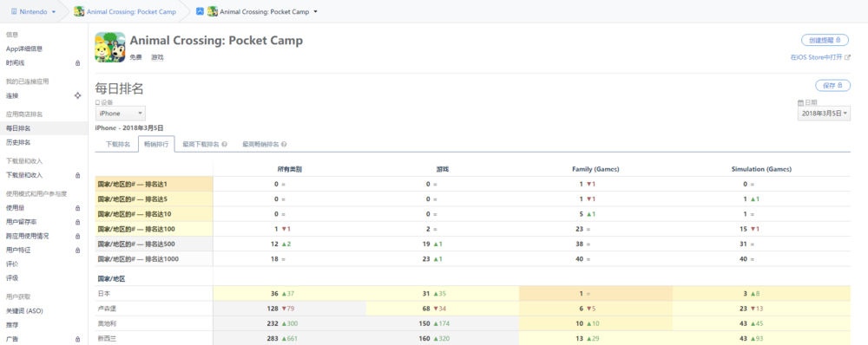Click the lock icon next to 使用量
The image size is (868, 345).
(x=77, y=208)
